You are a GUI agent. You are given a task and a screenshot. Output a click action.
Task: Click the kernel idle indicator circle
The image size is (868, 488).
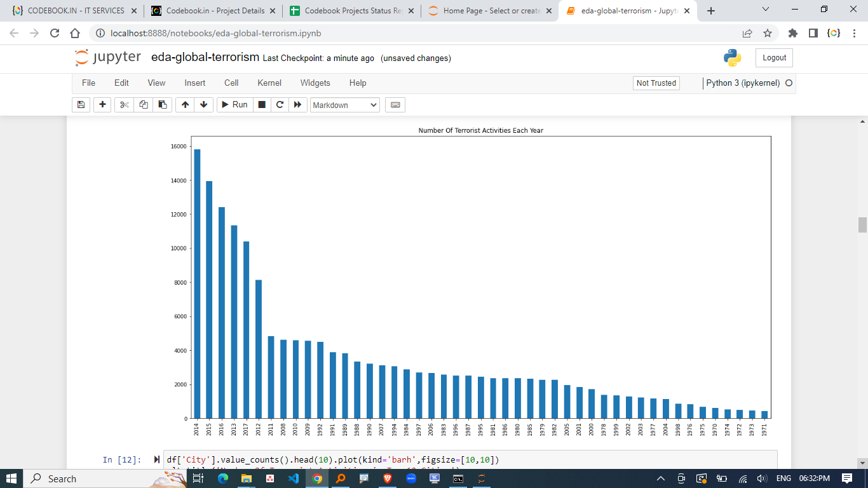coord(789,83)
